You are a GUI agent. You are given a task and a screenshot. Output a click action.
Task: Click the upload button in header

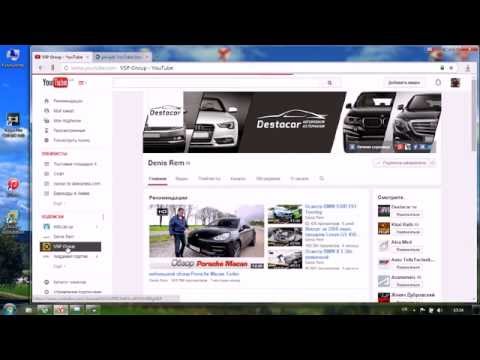point(404,82)
